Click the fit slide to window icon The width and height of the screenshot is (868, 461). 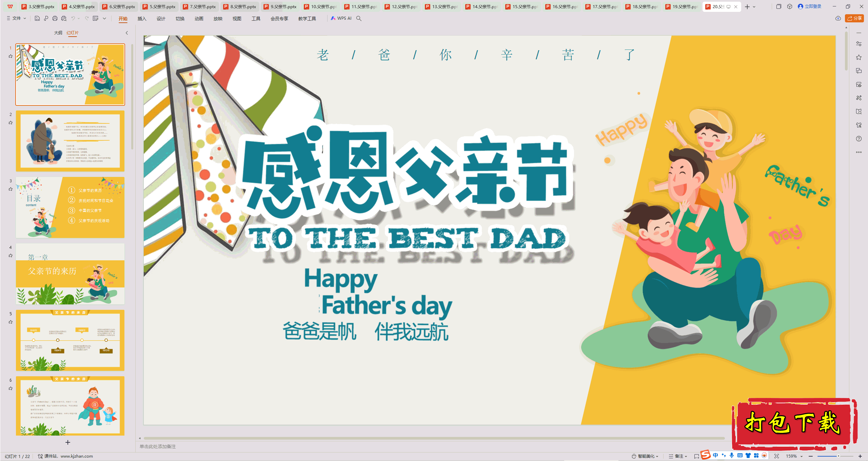[x=776, y=456]
